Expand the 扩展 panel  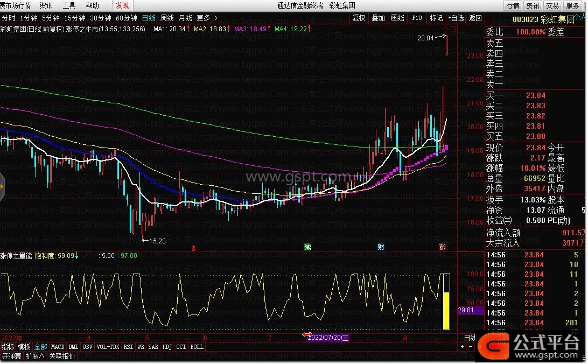point(35,356)
